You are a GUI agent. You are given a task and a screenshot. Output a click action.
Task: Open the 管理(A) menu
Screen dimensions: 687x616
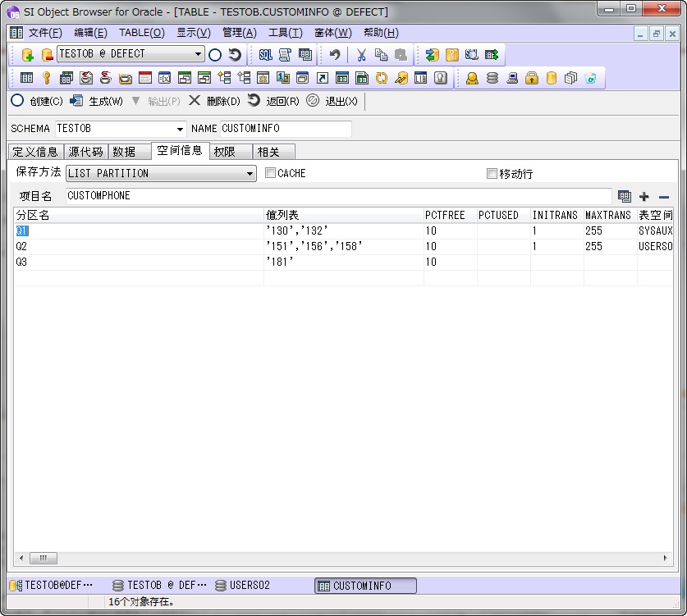pyautogui.click(x=239, y=33)
